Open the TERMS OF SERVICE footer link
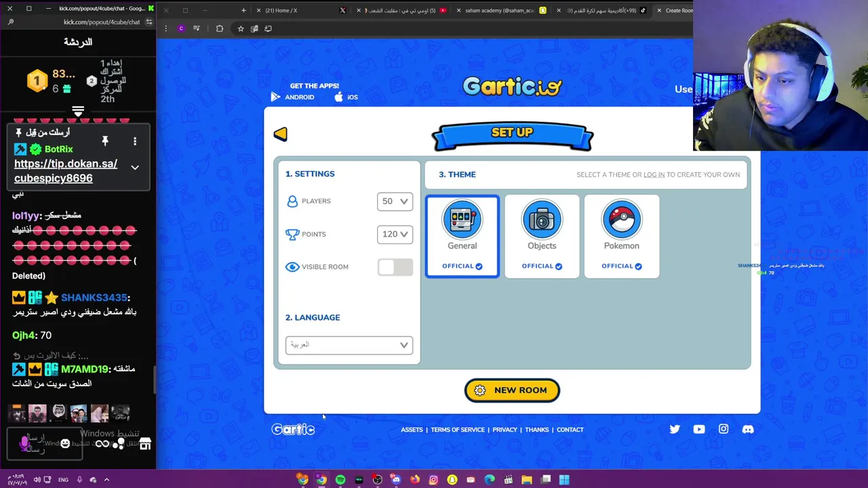Screen dimensions: 868x488 tap(458, 430)
